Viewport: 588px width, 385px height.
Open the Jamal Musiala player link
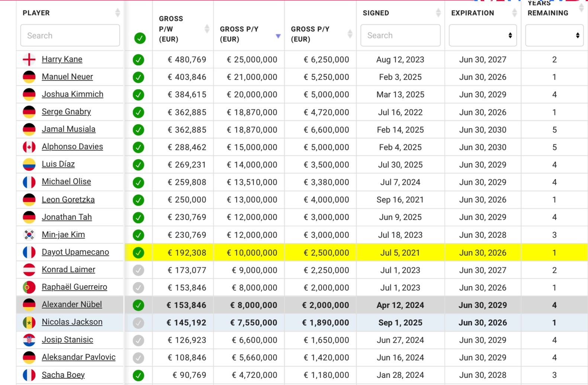(x=68, y=129)
